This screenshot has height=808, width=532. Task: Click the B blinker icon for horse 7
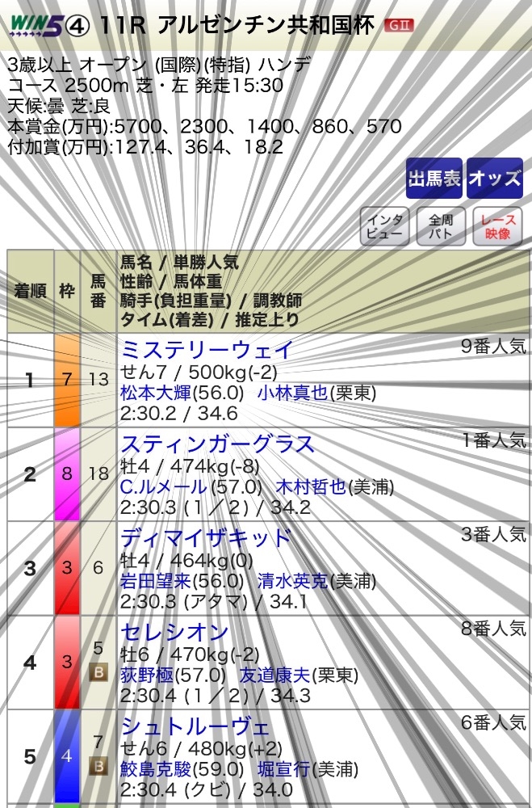click(x=98, y=764)
